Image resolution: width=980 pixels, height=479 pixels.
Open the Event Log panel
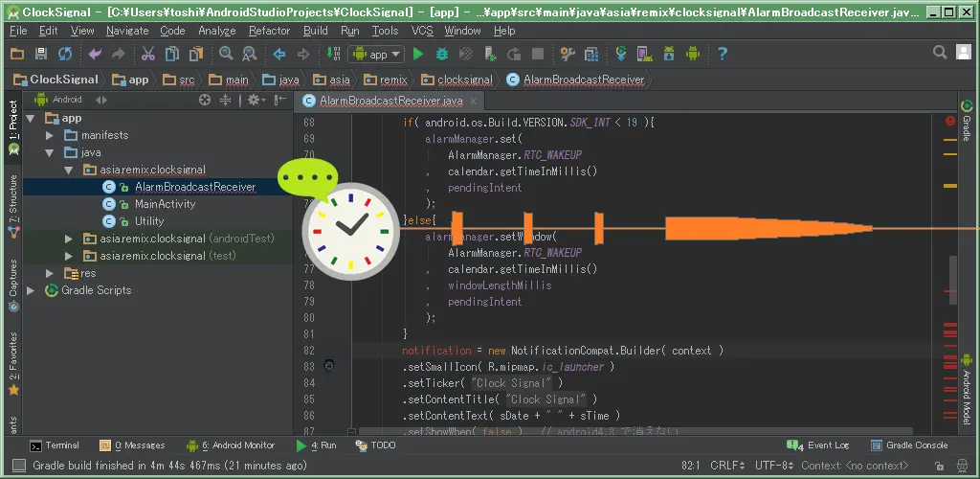point(818,445)
